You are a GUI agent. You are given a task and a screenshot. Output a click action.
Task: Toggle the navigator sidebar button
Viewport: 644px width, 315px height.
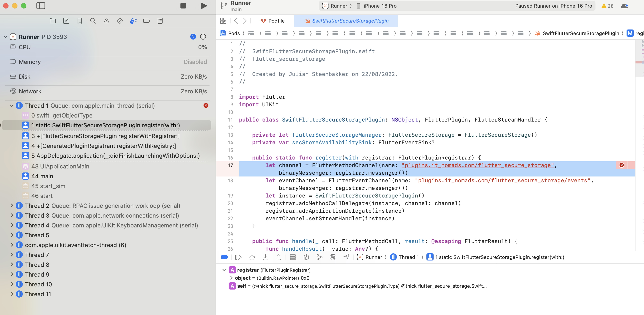click(40, 6)
